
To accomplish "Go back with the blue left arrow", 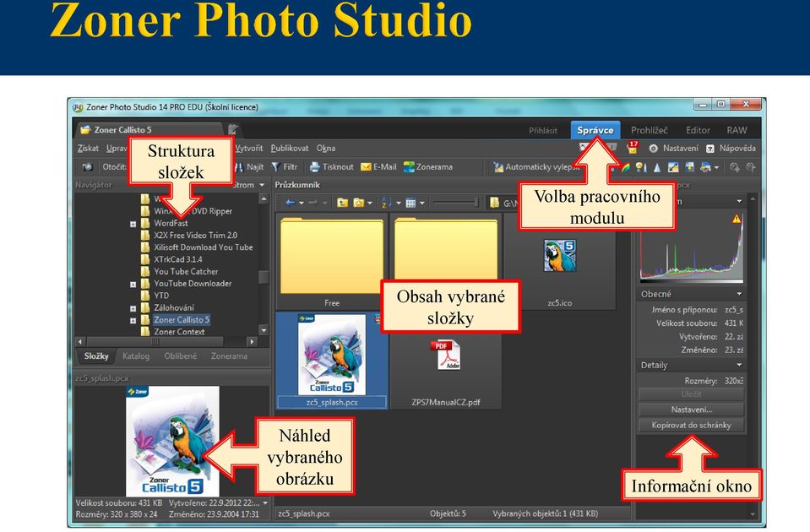I will (x=291, y=203).
